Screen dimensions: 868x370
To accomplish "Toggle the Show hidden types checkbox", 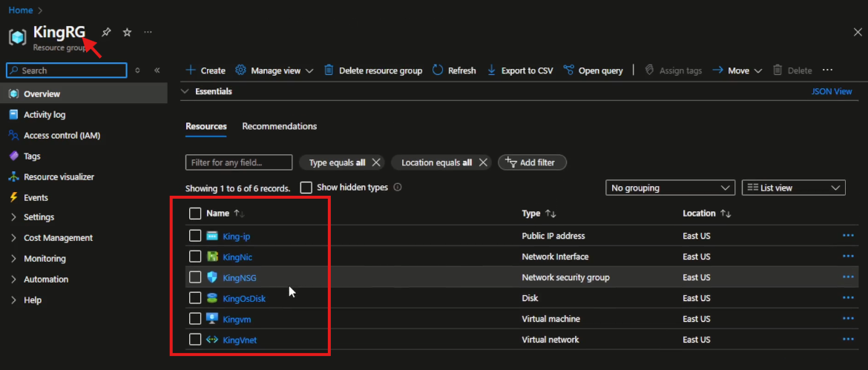I will [306, 188].
